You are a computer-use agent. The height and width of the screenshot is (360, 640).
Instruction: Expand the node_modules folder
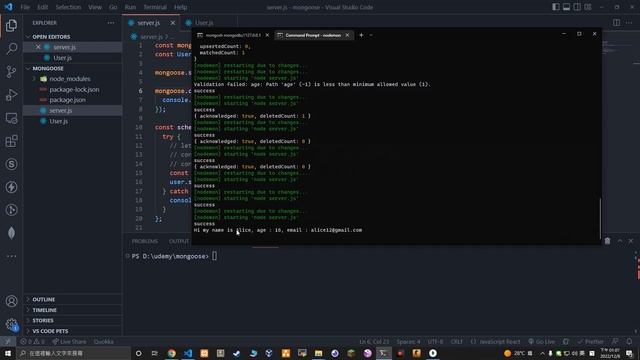tap(73, 79)
